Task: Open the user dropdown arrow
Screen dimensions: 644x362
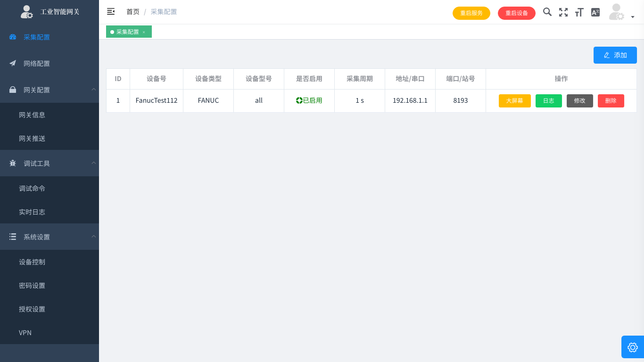Action: coord(633,17)
